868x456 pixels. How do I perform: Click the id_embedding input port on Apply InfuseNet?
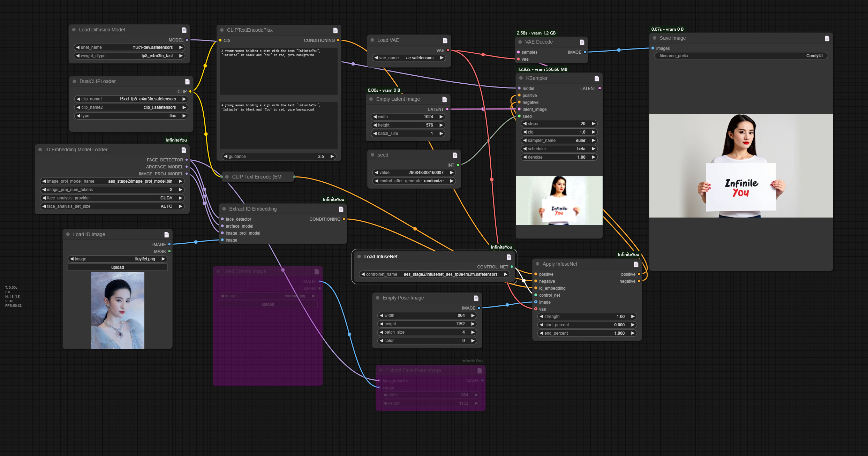coord(536,288)
